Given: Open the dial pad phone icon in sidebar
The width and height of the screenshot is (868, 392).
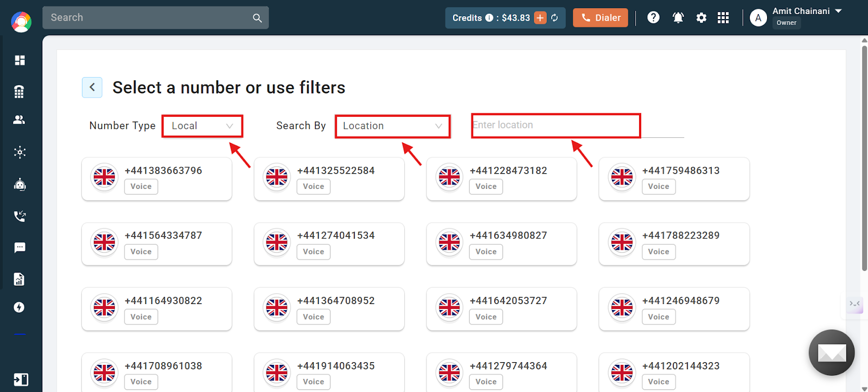Looking at the screenshot, I should pos(20,92).
